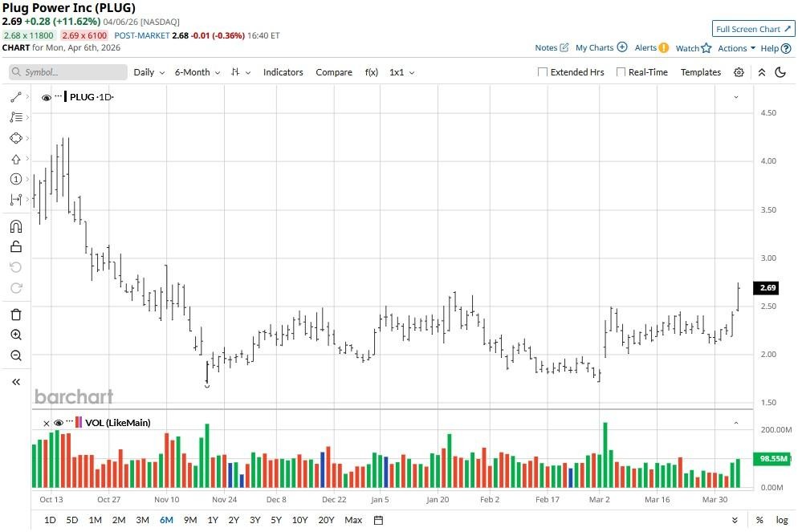Open Alerts for PLUG

(651, 48)
